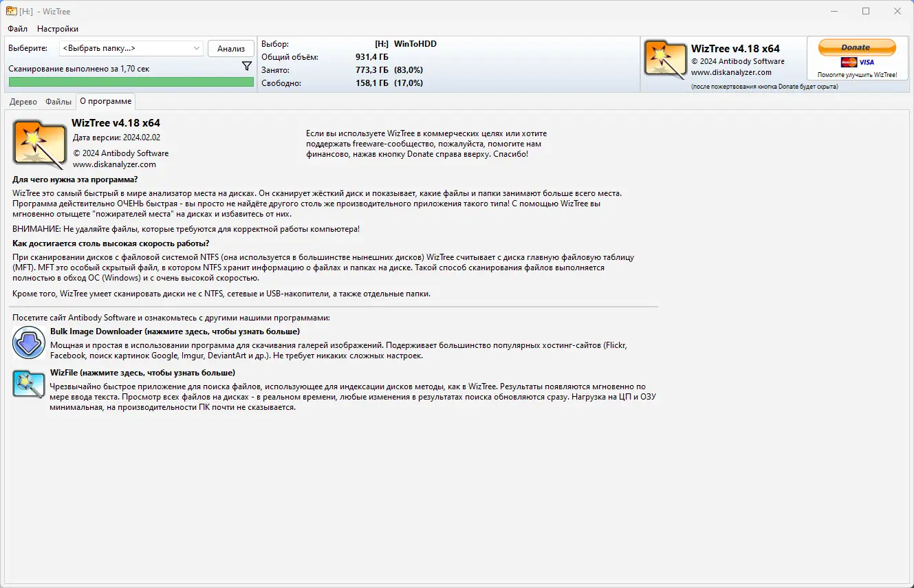914x588 pixels.
Task: Open the Файл menu
Action: point(18,29)
